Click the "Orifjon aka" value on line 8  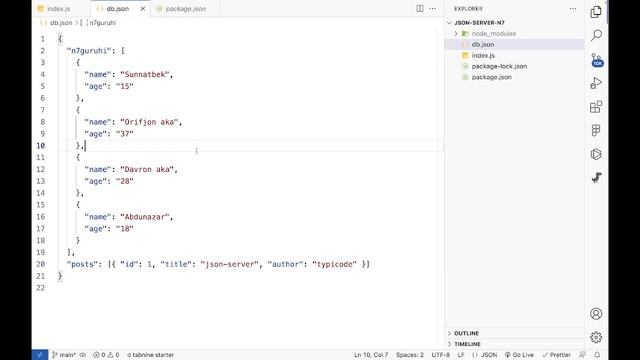coord(149,122)
